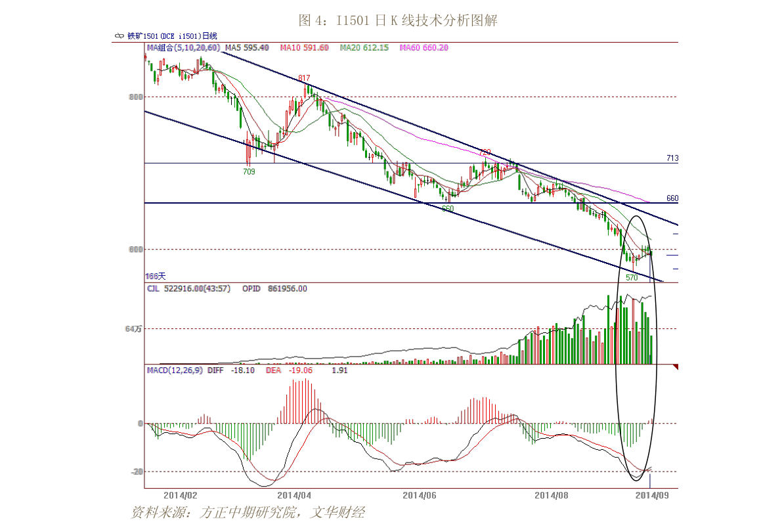Click the 817 peak price annotation
782x532 pixels.
point(304,78)
